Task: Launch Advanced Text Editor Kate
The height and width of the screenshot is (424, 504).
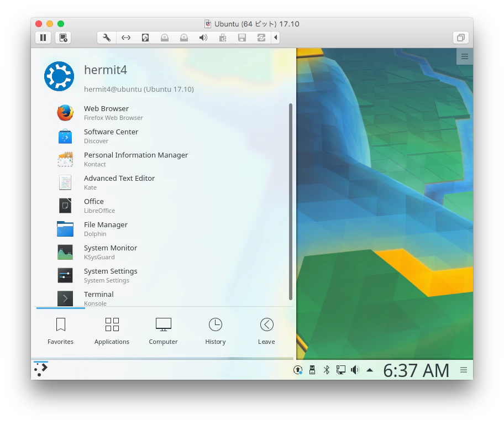Action: coord(164,182)
